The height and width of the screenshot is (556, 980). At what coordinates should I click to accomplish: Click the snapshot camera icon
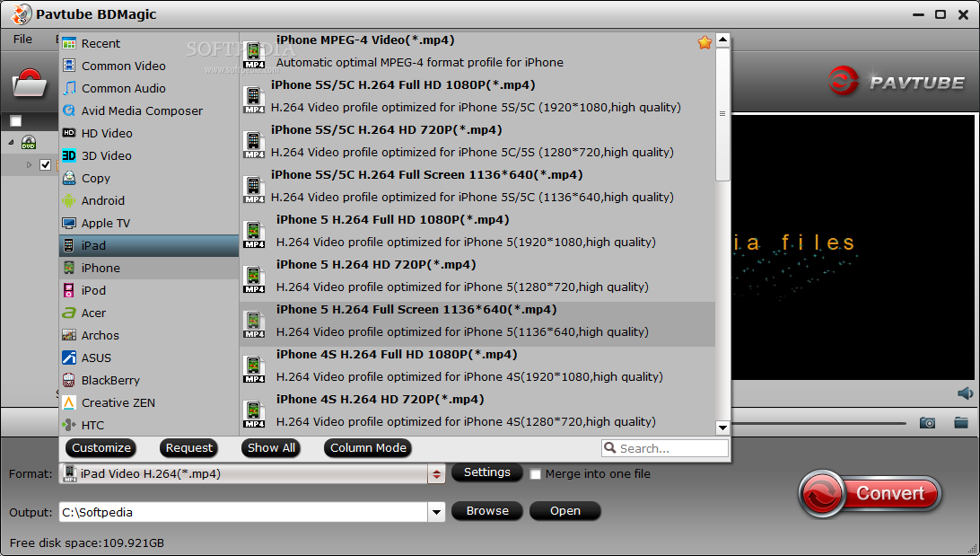928,423
